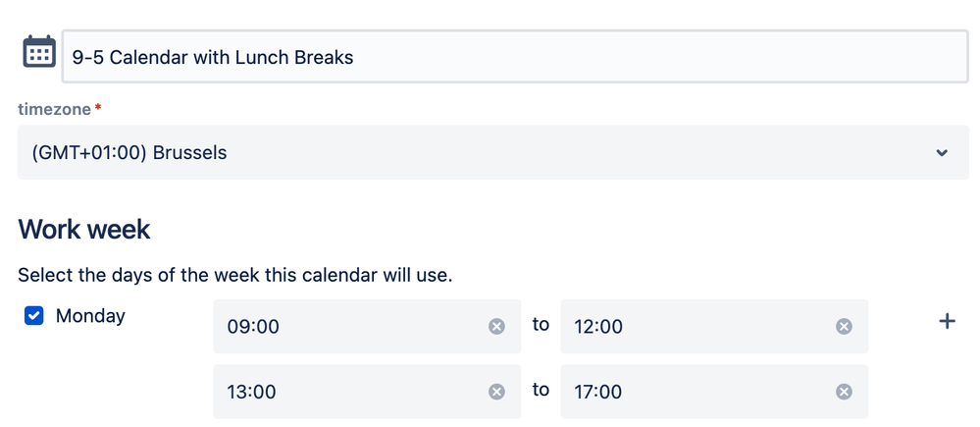Viewport: 980px width, 427px height.
Task: Expand the timezone dropdown chevron
Action: 942,152
